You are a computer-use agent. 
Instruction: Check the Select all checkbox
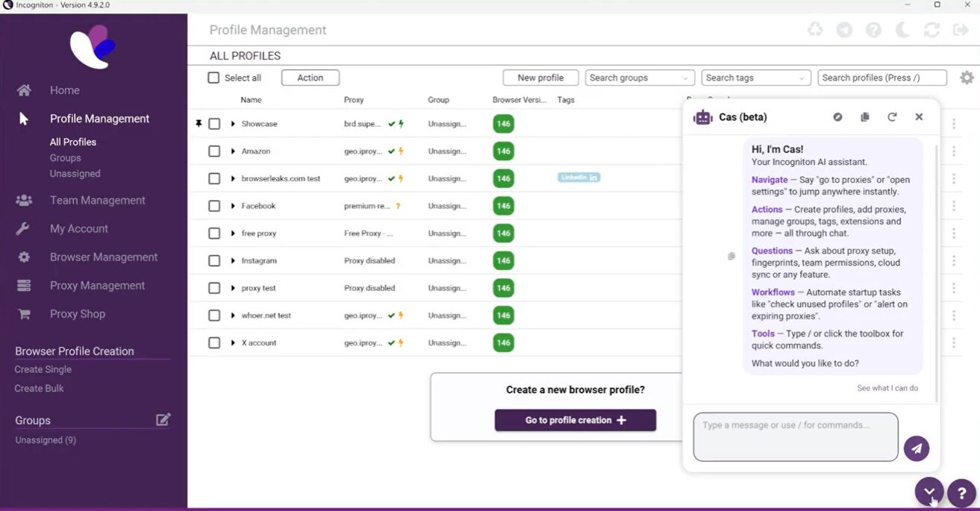coord(213,78)
